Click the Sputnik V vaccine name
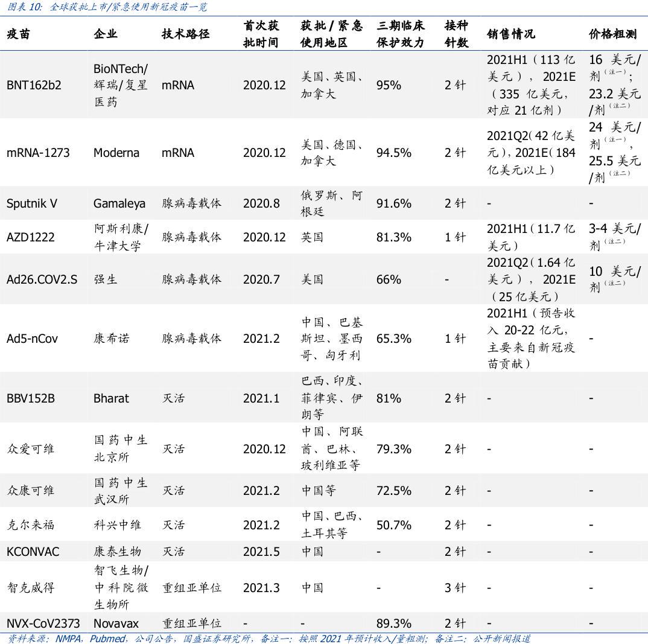Viewport: 648px width, 644px height. 32,203
